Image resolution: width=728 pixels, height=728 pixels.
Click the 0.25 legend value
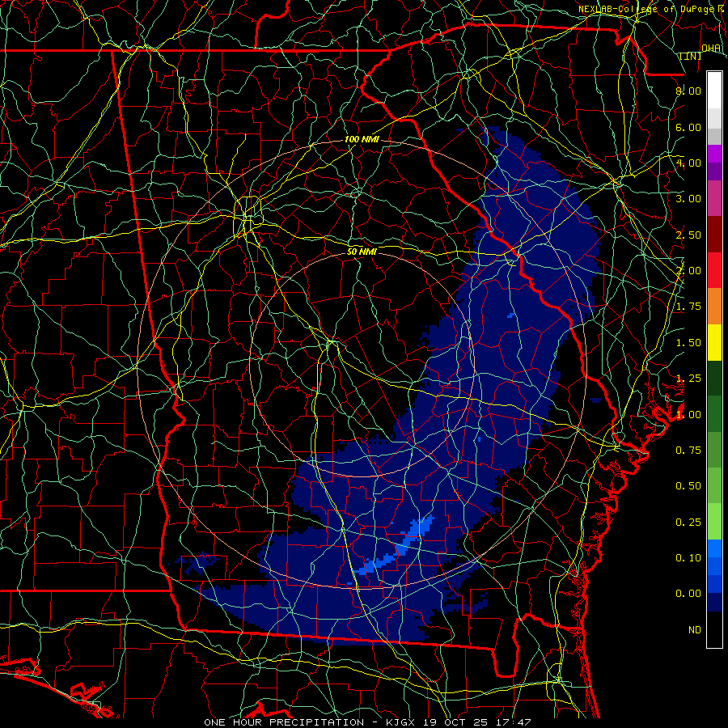point(688,523)
